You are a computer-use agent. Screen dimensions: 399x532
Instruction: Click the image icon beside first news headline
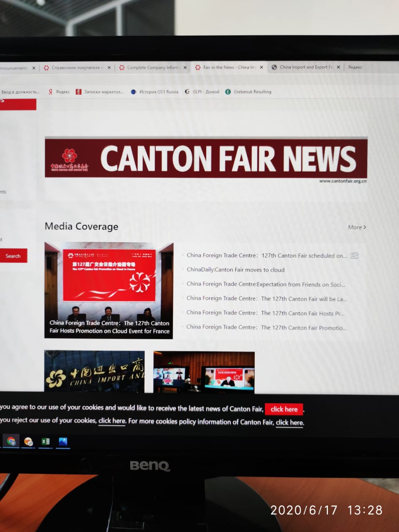354,256
